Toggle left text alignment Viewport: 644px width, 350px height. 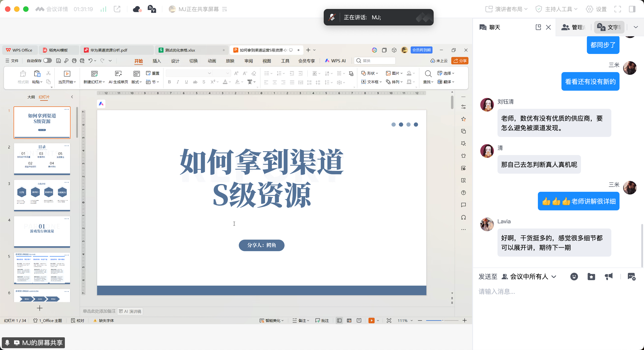(266, 82)
